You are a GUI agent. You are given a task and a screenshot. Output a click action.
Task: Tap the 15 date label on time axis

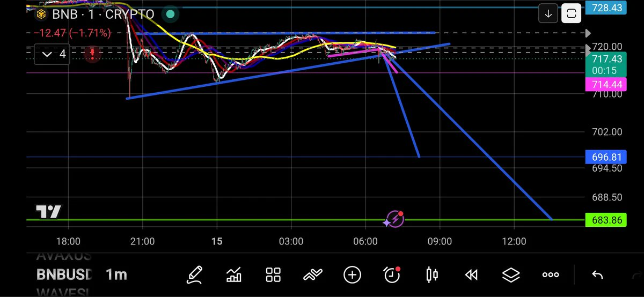click(216, 242)
